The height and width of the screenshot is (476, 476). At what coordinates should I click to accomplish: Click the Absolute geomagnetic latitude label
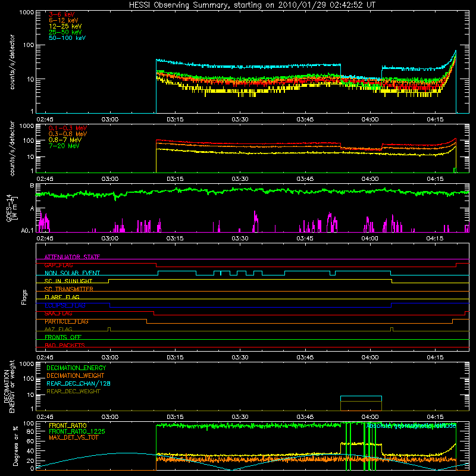point(411,426)
